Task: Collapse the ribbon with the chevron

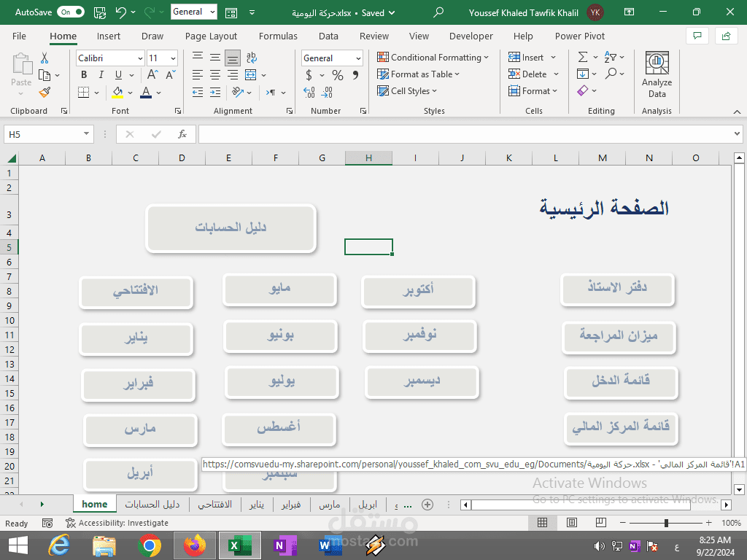Action: coord(737,112)
